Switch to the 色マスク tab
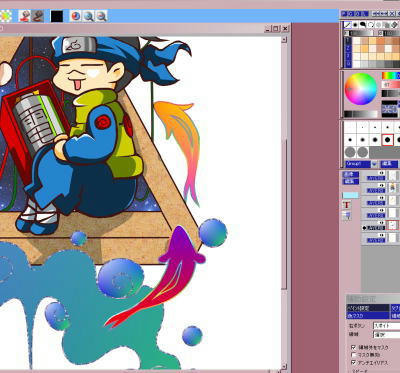Image resolution: width=400 pixels, height=373 pixels. 368,315
